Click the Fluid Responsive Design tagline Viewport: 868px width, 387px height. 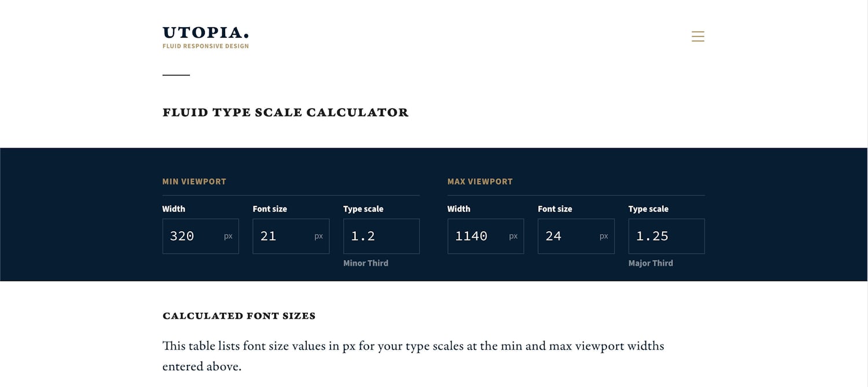pyautogui.click(x=205, y=46)
